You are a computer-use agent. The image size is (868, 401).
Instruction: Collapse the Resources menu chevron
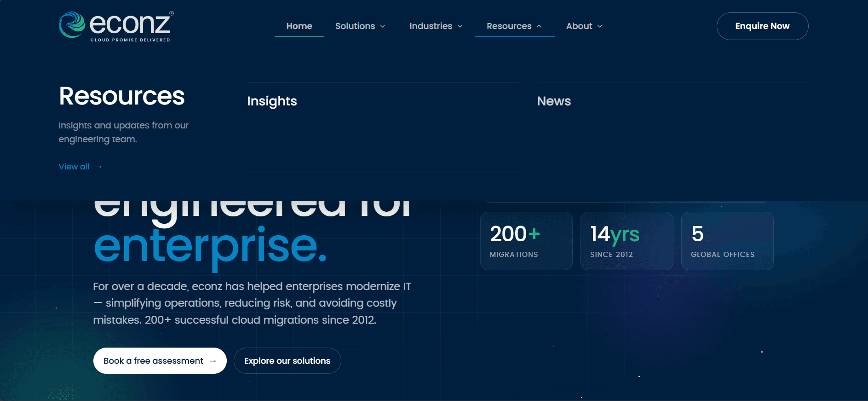tap(539, 26)
